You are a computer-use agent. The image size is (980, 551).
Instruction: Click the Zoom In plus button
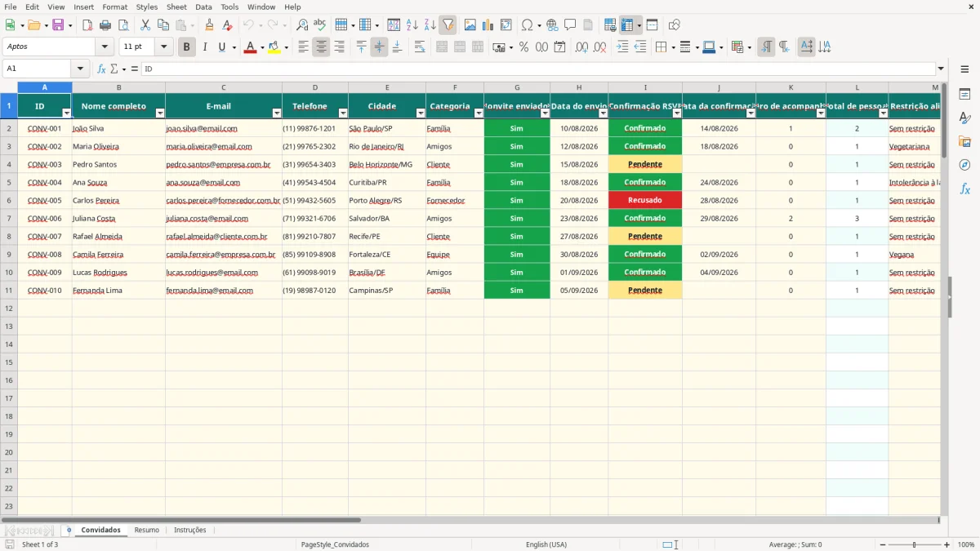pos(947,544)
